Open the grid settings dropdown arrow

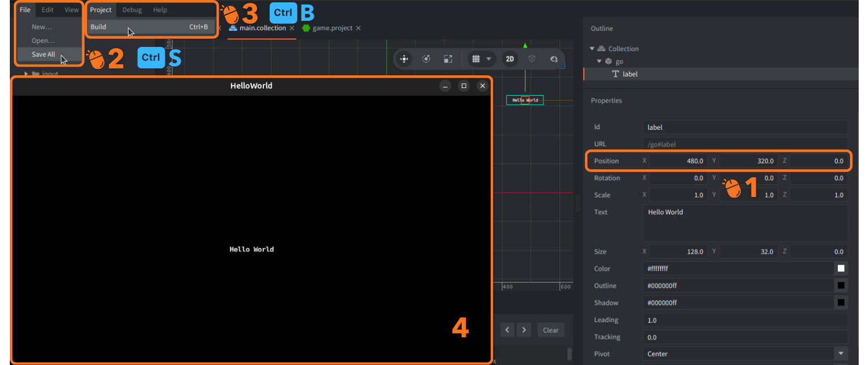[x=489, y=59]
